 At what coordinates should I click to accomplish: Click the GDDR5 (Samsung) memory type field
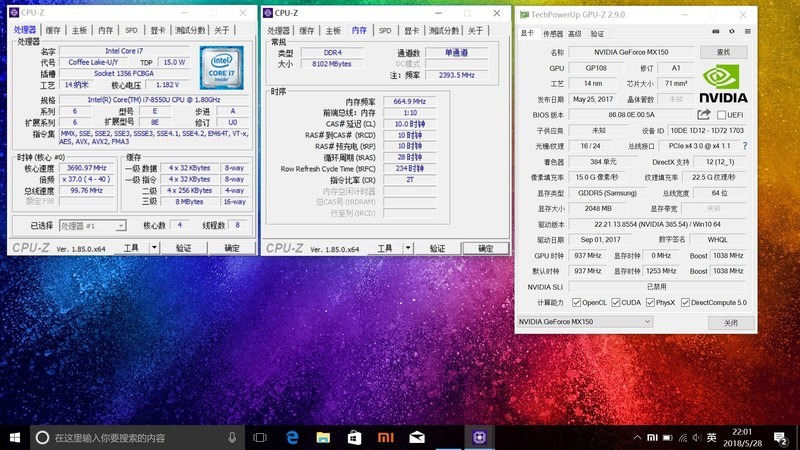(607, 193)
